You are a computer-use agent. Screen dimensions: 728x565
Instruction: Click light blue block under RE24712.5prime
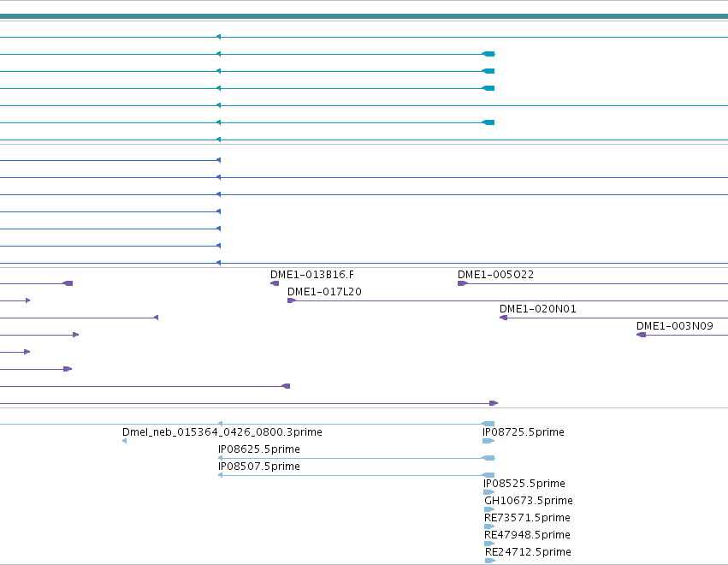490,562
